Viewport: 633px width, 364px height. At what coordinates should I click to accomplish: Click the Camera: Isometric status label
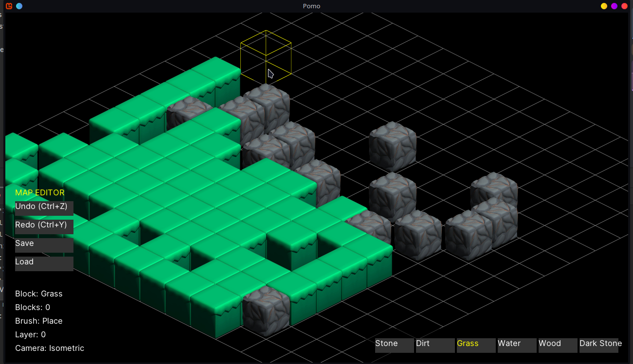tap(50, 348)
